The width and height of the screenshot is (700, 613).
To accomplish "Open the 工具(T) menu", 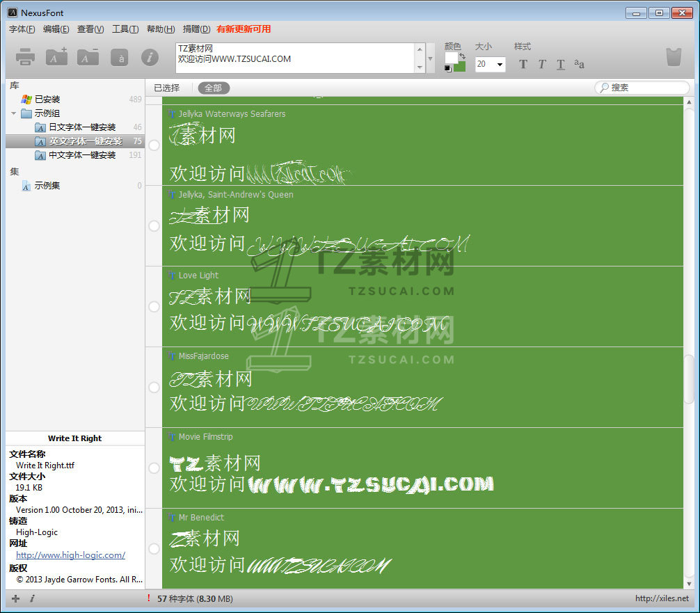I will tap(125, 29).
